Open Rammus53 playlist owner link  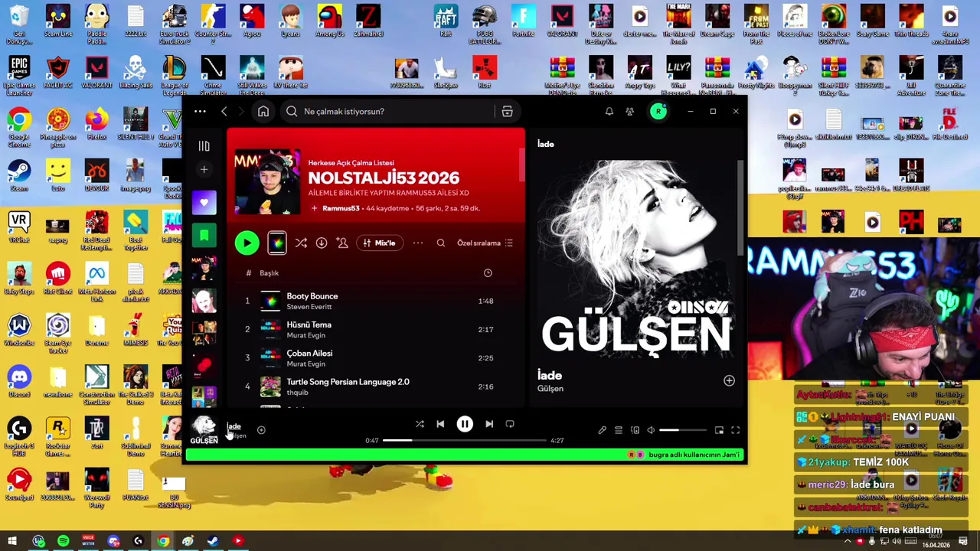(341, 208)
